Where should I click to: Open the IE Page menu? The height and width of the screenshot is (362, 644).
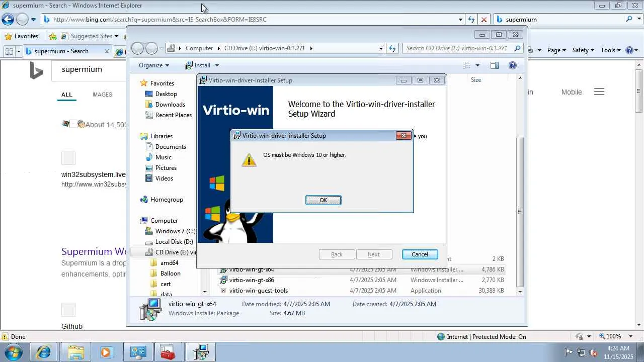pyautogui.click(x=556, y=50)
